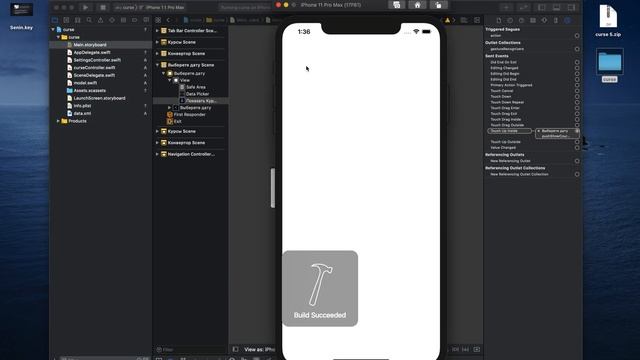Click the Simulator rotate device icon

[x=438, y=5]
